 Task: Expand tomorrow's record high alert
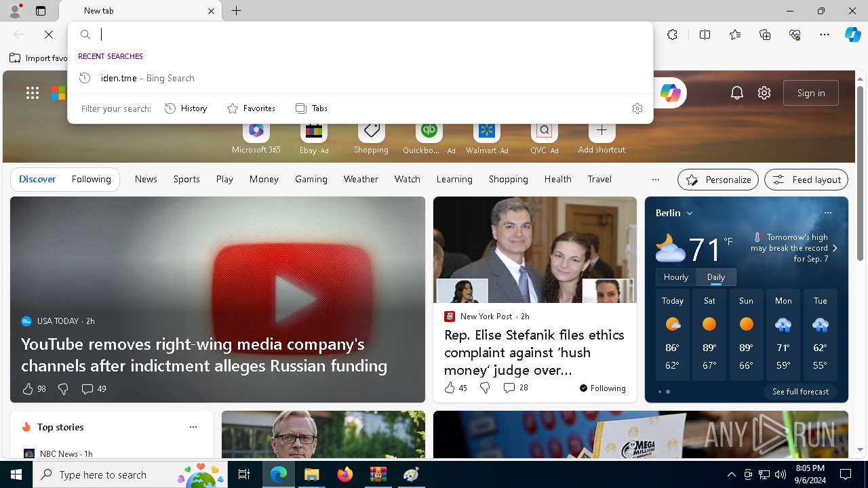[x=835, y=248]
